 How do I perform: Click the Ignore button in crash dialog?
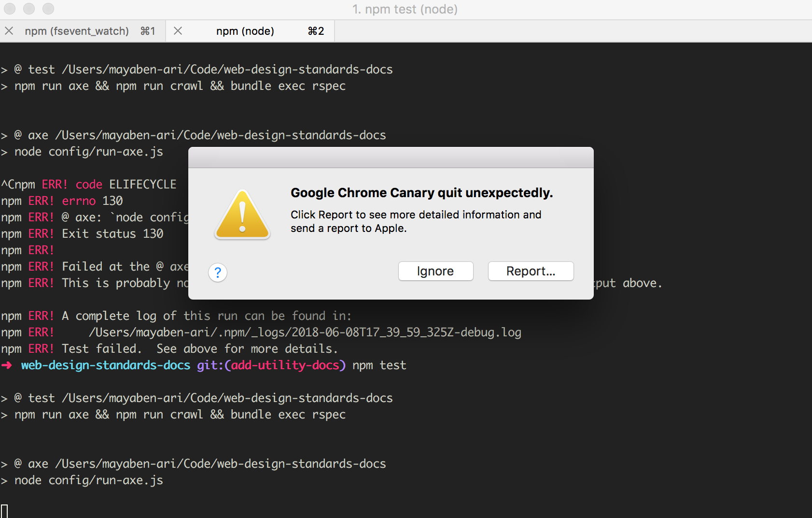click(x=435, y=271)
